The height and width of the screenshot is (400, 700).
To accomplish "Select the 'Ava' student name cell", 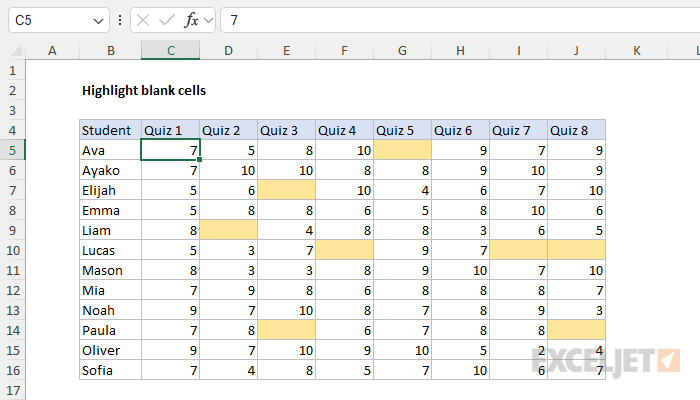I will (111, 150).
